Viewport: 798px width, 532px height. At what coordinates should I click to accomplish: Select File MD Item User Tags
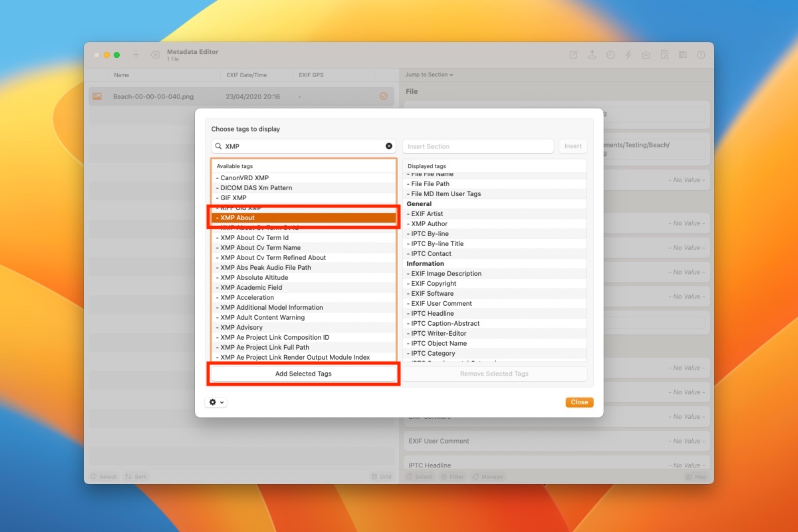coord(495,194)
